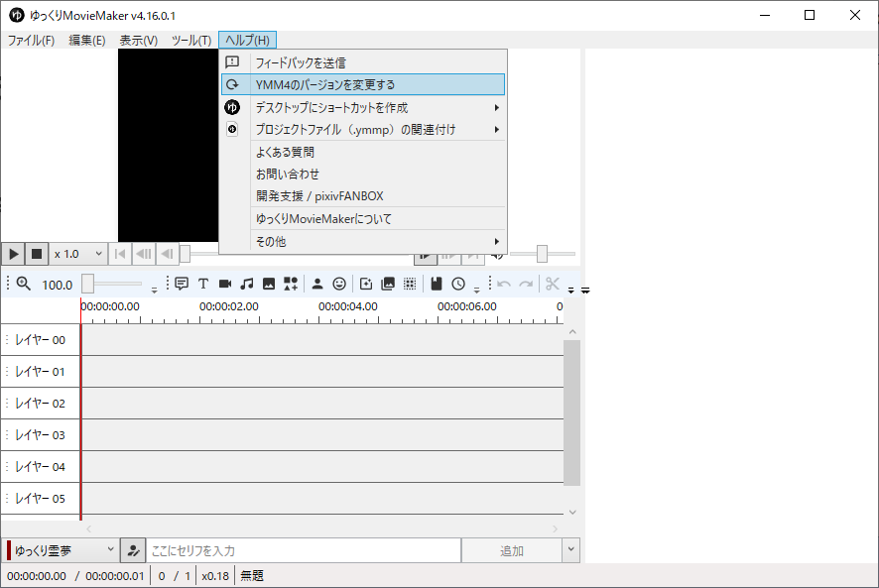The width and height of the screenshot is (879, 588).
Task: Click the Play button
Action: click(14, 254)
